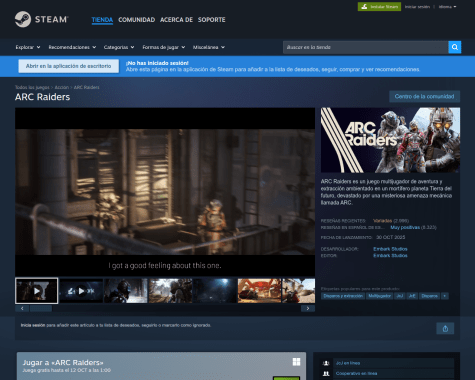Open the Formas de jugar dropdown
The height and width of the screenshot is (380, 475).
164,47
